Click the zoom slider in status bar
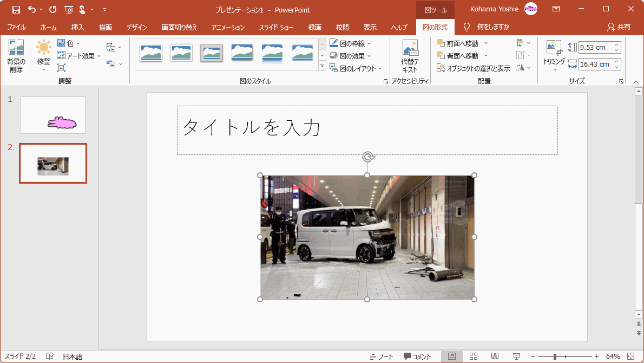 point(555,356)
